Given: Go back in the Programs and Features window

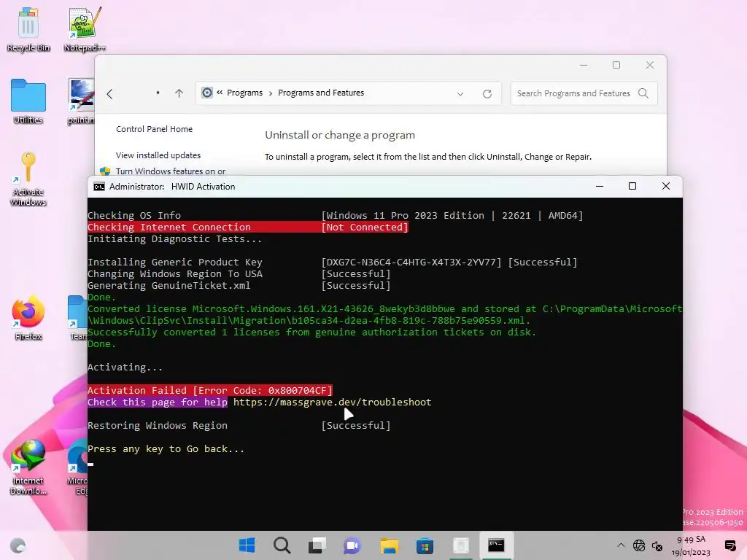Looking at the screenshot, I should [110, 94].
